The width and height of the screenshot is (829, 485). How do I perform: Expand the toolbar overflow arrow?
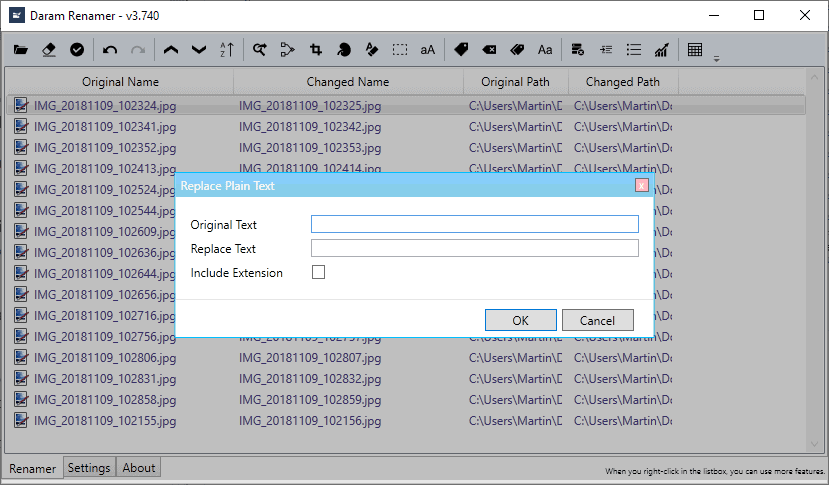click(716, 59)
